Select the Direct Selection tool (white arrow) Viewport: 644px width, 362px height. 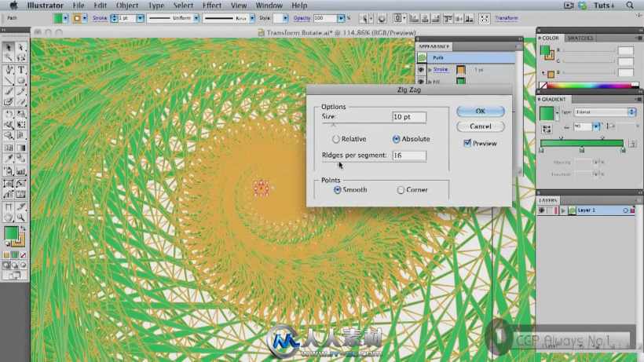[21, 48]
